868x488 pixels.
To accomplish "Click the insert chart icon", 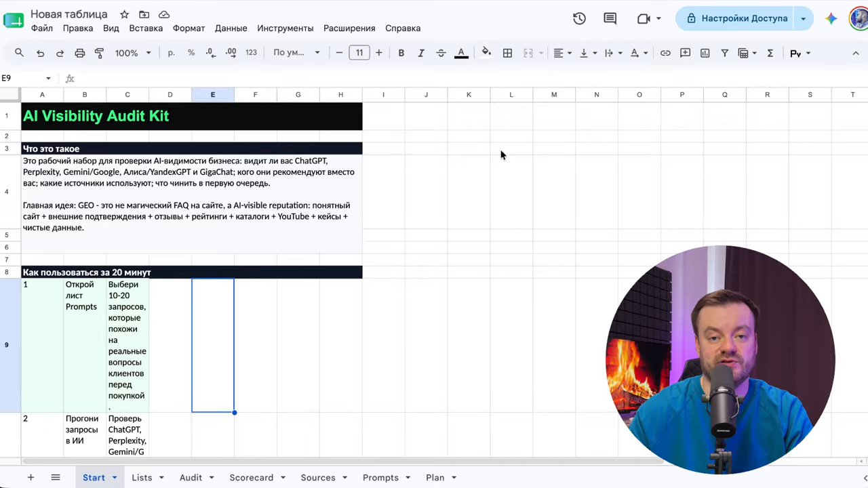I will tap(705, 53).
